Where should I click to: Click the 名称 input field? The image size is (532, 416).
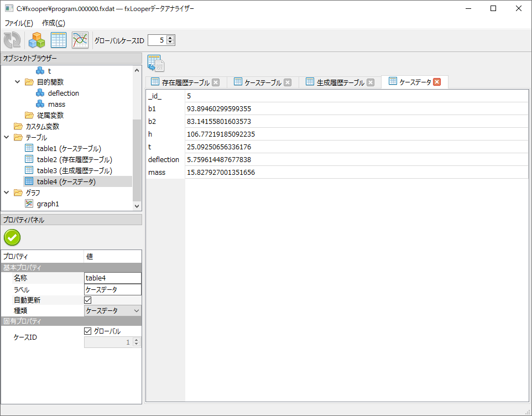point(112,278)
